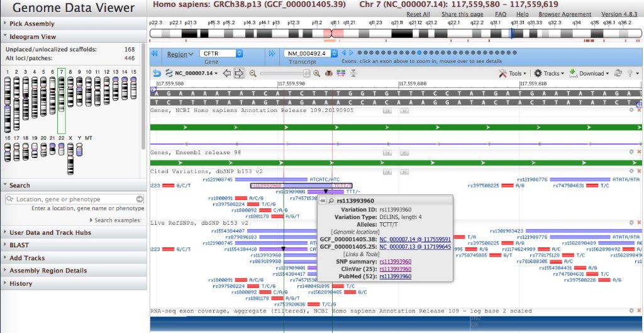Open the Tools menu
Image resolution: width=644 pixels, height=333 pixels.
point(513,73)
